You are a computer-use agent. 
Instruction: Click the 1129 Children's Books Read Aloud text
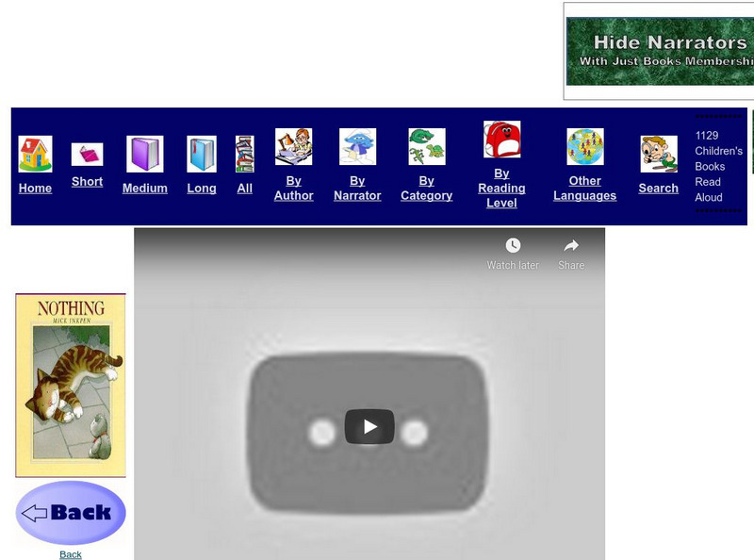[718, 167]
